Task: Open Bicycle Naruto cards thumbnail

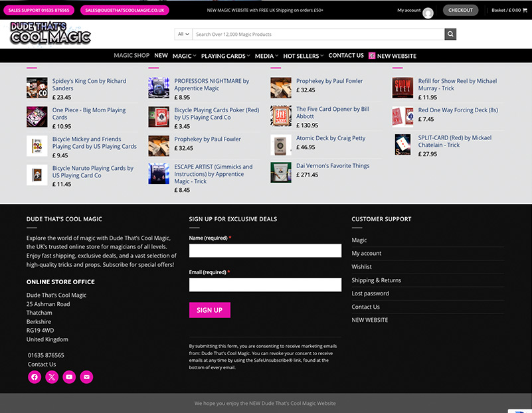Action: [x=37, y=175]
